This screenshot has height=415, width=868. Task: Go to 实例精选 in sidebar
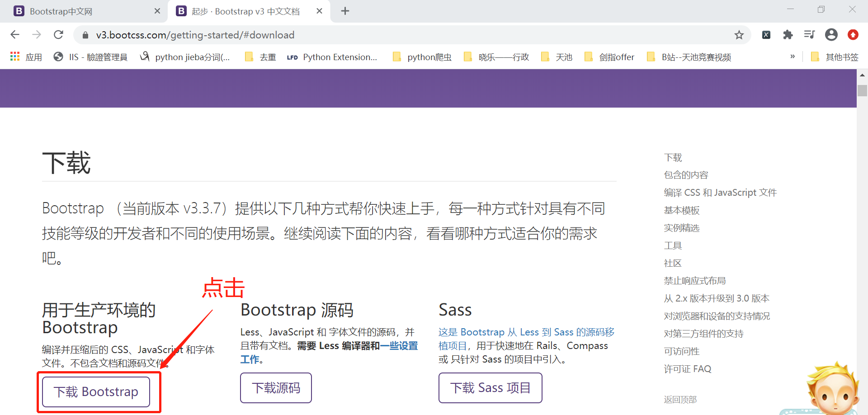point(682,228)
